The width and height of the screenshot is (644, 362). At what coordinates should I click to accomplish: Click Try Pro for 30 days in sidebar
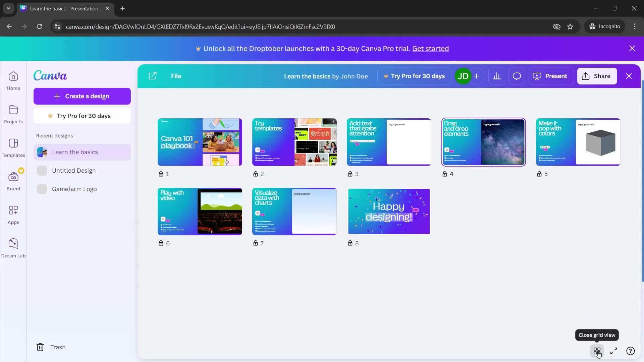[x=82, y=116]
